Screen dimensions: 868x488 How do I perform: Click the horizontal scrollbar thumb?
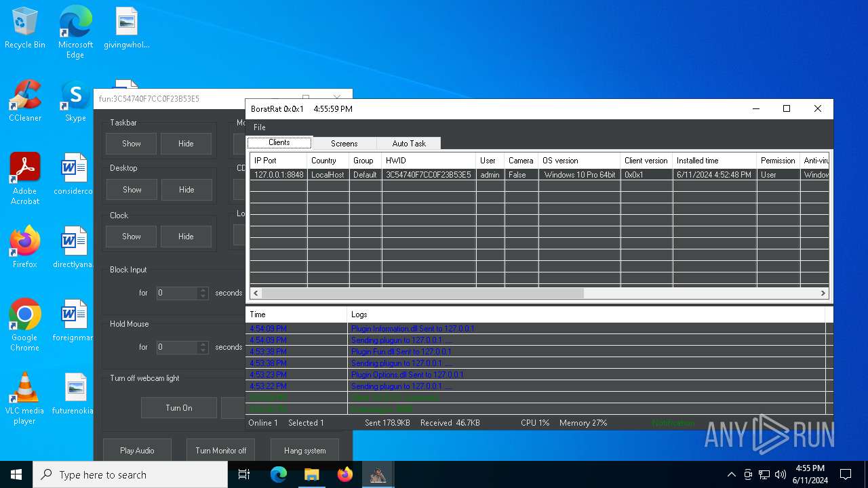point(422,293)
